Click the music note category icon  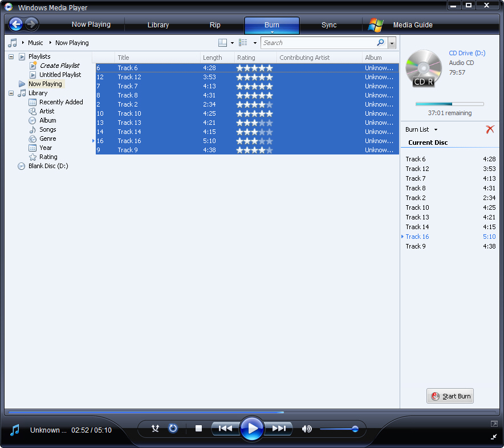(12, 43)
